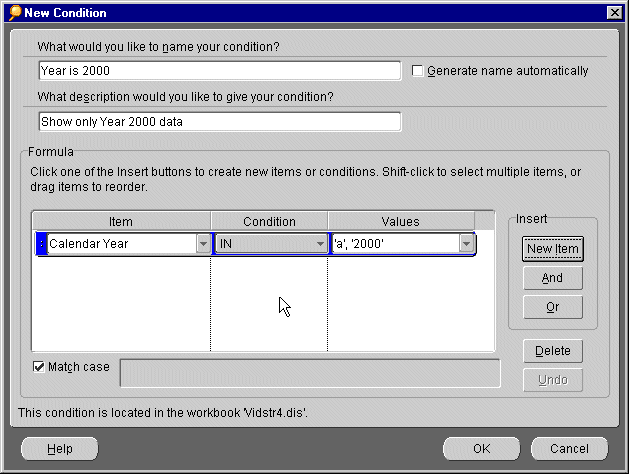Viewport: 629px width, 474px height.
Task: Open the Values dropdown arrow
Action: (x=466, y=244)
